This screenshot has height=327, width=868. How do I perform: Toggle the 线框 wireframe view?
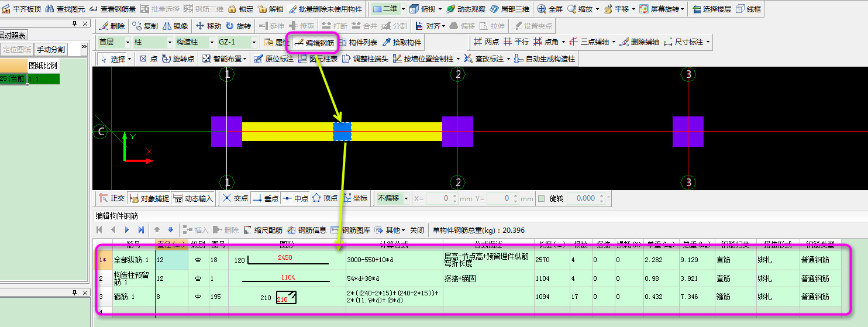pyautogui.click(x=749, y=9)
